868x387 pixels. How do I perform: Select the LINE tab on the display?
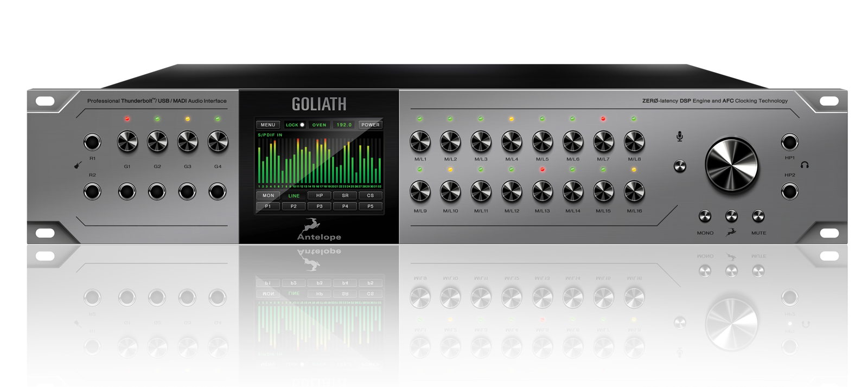pos(294,196)
